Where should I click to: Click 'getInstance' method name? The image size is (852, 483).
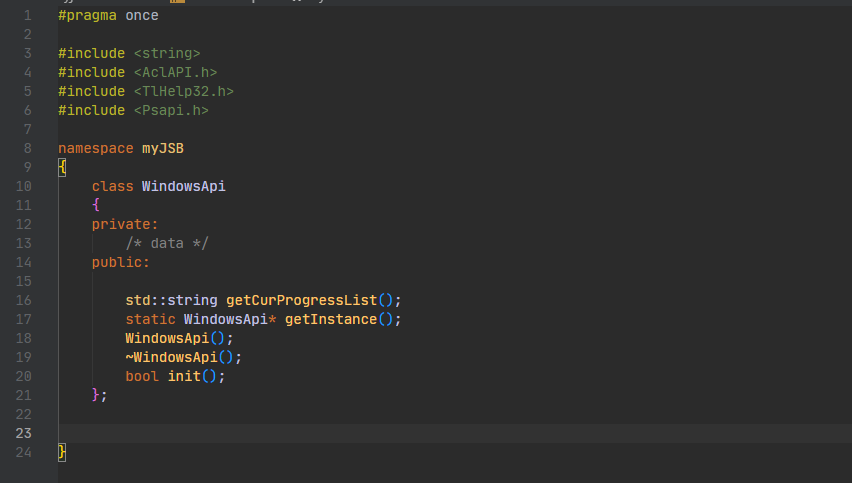click(x=331, y=319)
